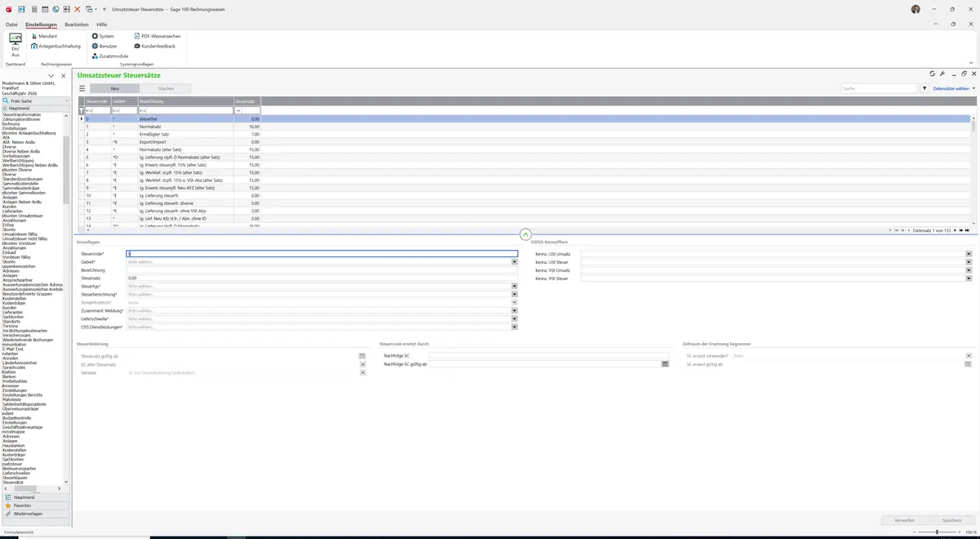Click the Löschen button
The image size is (980, 539).
tap(166, 88)
